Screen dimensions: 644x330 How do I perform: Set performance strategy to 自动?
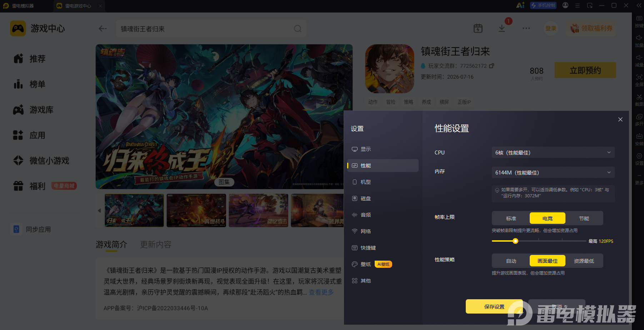511,261
